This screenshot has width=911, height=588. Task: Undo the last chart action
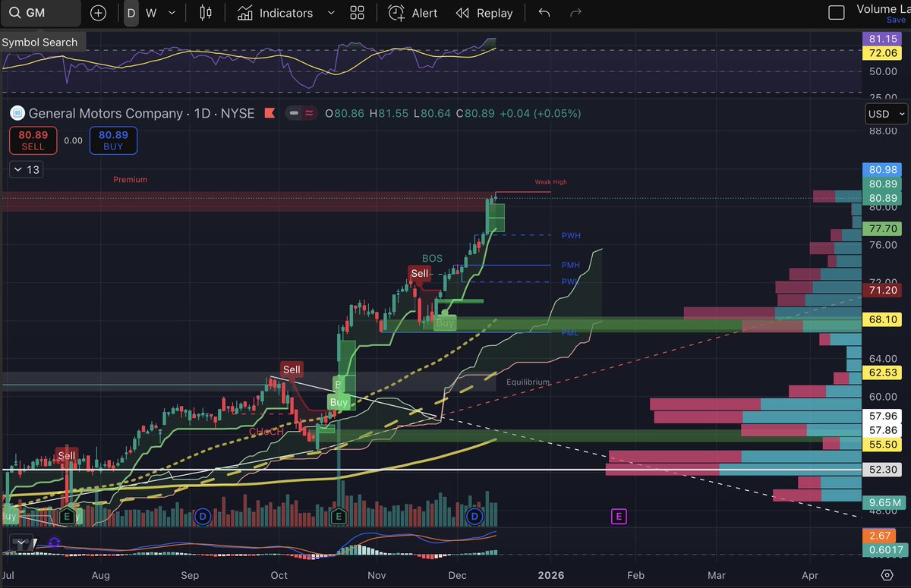[x=544, y=13]
